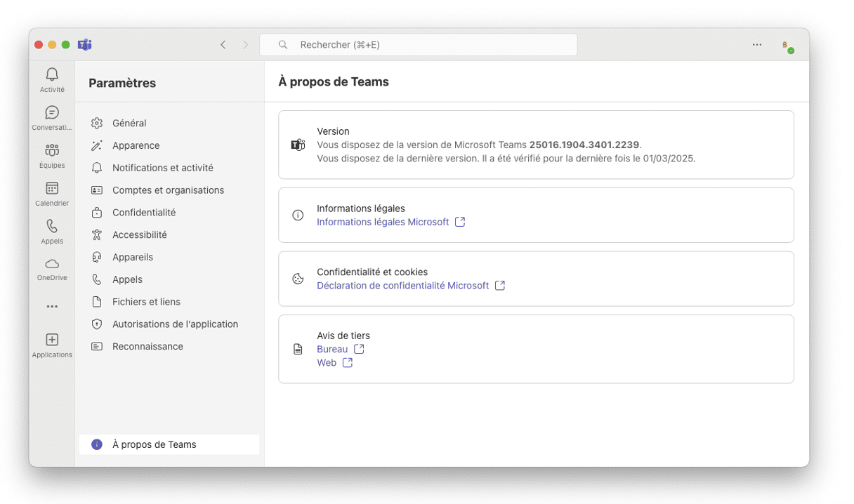The height and width of the screenshot is (504, 854).
Task: Select Accessibilité settings
Action: coord(169,235)
